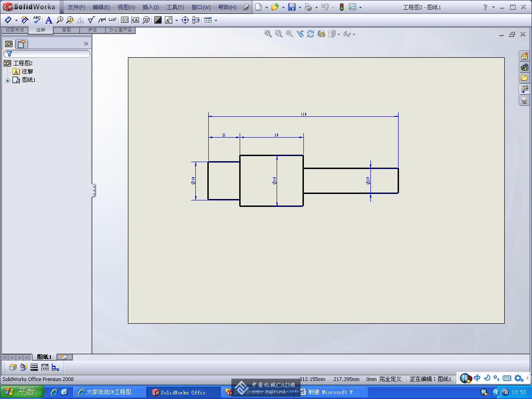The height and width of the screenshot is (399, 532).
Task: Open the 帮助(H) menu
Action: point(227,7)
